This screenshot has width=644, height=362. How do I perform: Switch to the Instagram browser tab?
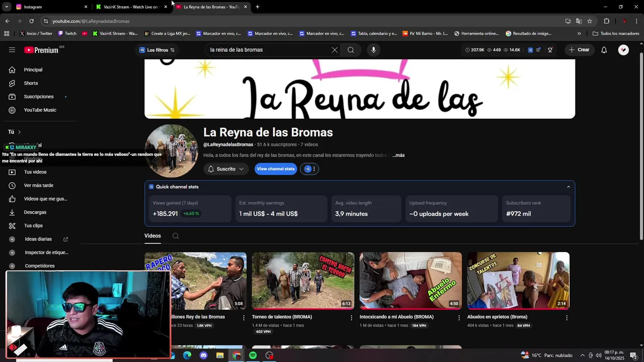[50, 7]
